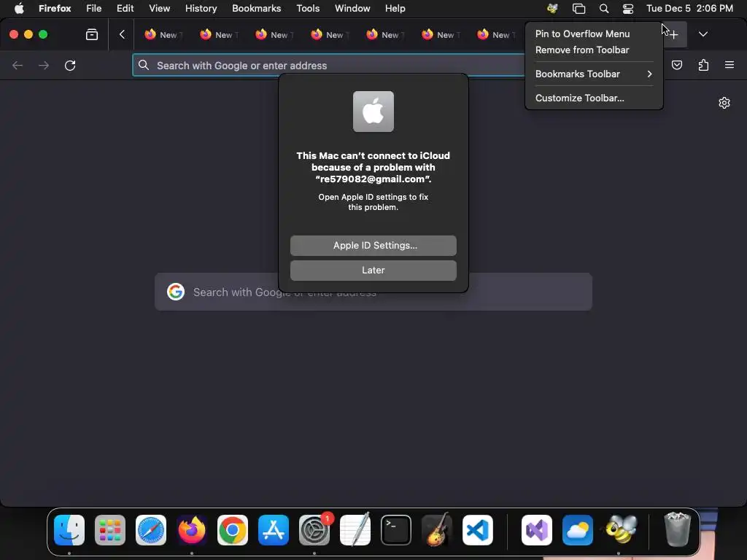747x560 pixels.
Task: Open the Edit menu
Action: click(x=125, y=8)
